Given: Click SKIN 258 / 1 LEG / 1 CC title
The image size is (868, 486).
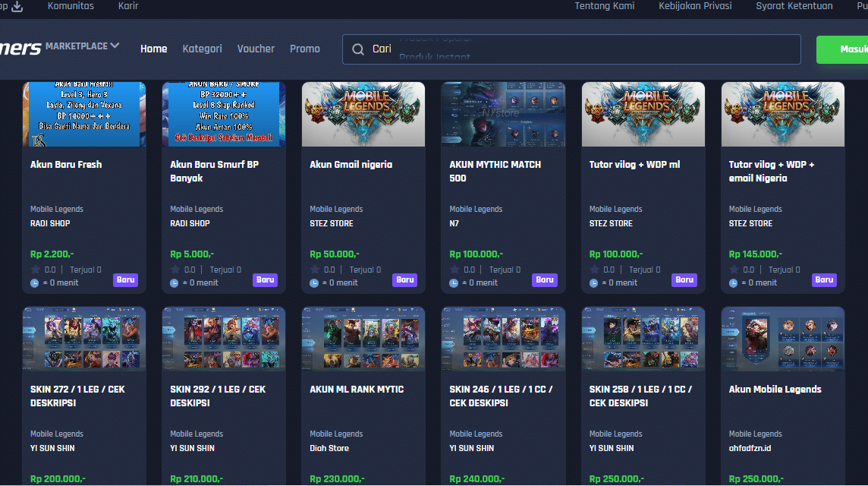Looking at the screenshot, I should point(640,396).
